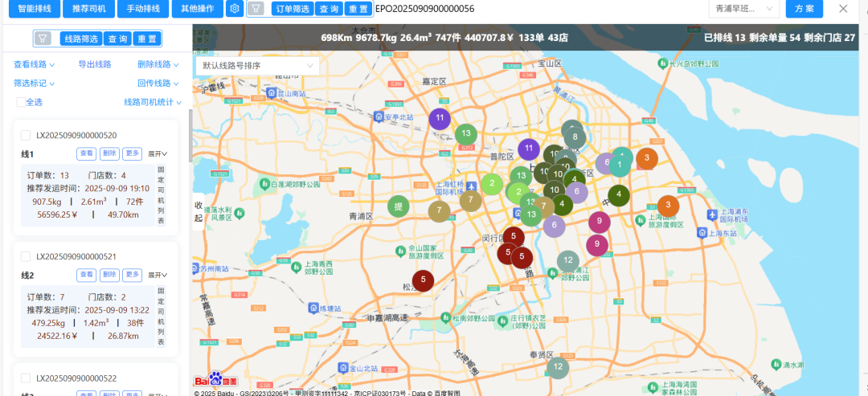Image resolution: width=868 pixels, height=396 pixels.
Task: Collapse the left panel with 收起
Action: point(199,211)
